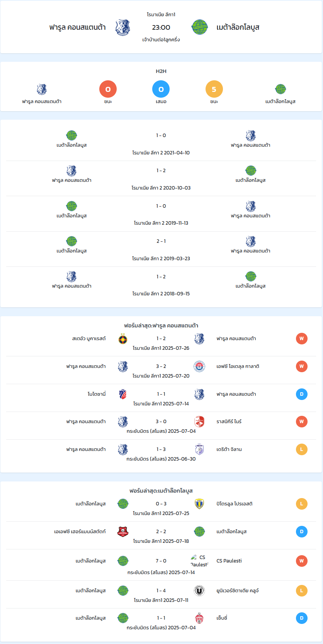Click the Botosani team crest
Viewport: 323px width, 644px height.
[123, 394]
